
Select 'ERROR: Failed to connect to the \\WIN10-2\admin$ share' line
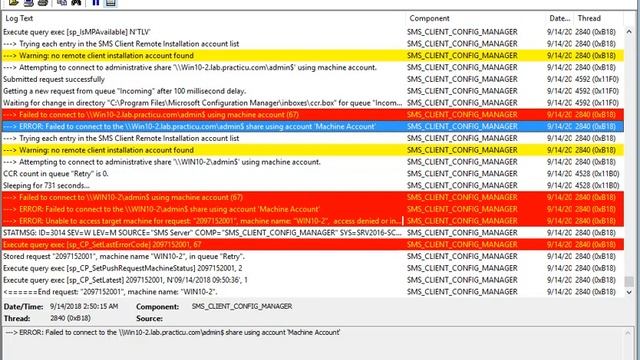(313, 209)
